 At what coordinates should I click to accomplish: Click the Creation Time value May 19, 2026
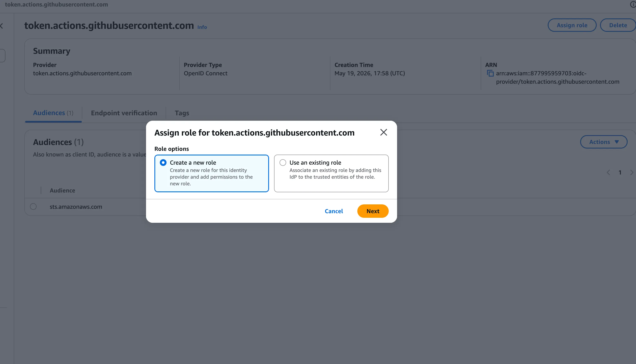(369, 73)
